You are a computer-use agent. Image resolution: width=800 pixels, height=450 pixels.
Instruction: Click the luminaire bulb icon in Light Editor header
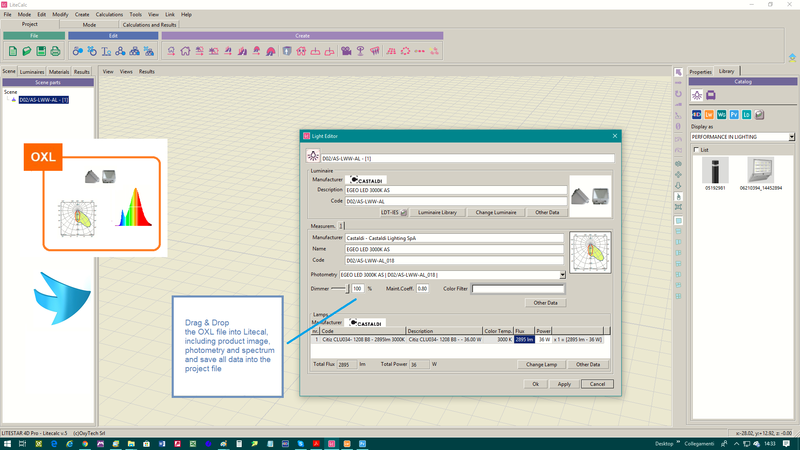pos(313,156)
